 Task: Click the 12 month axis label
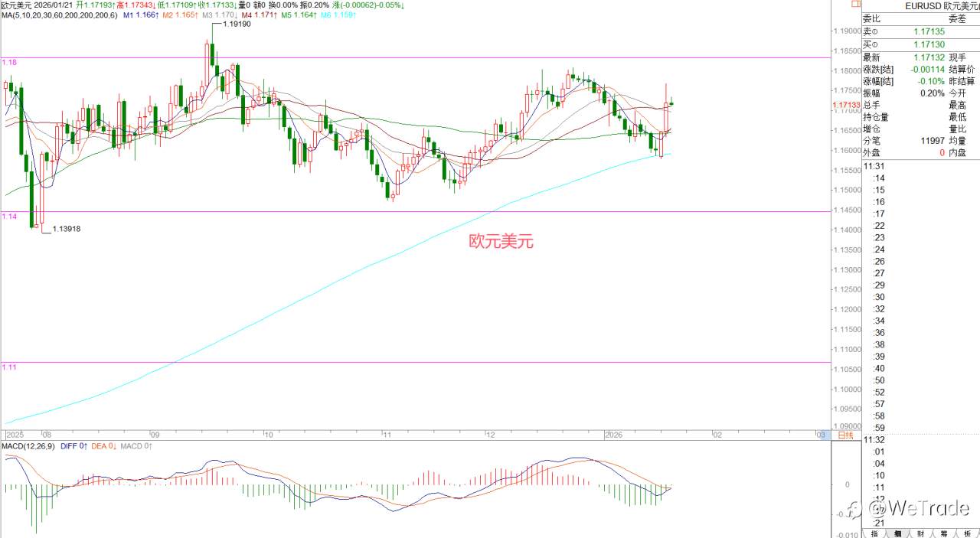click(491, 434)
